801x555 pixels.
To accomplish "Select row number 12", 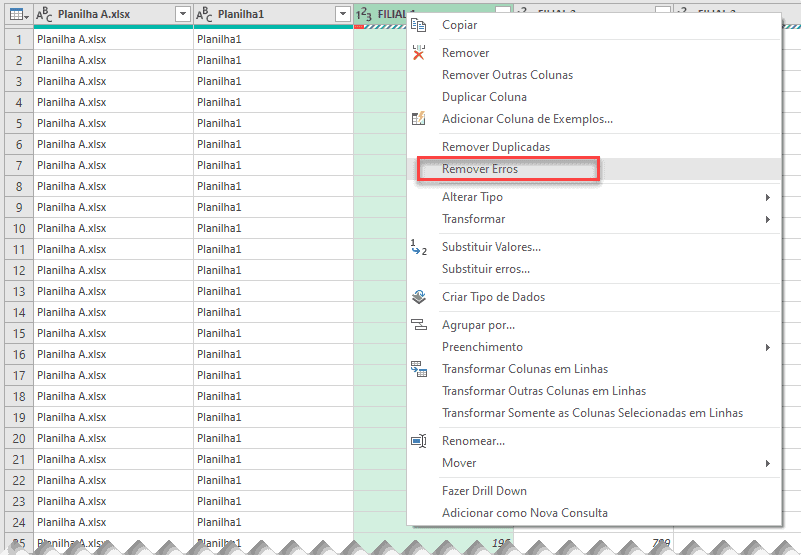I will pyautogui.click(x=19, y=270).
